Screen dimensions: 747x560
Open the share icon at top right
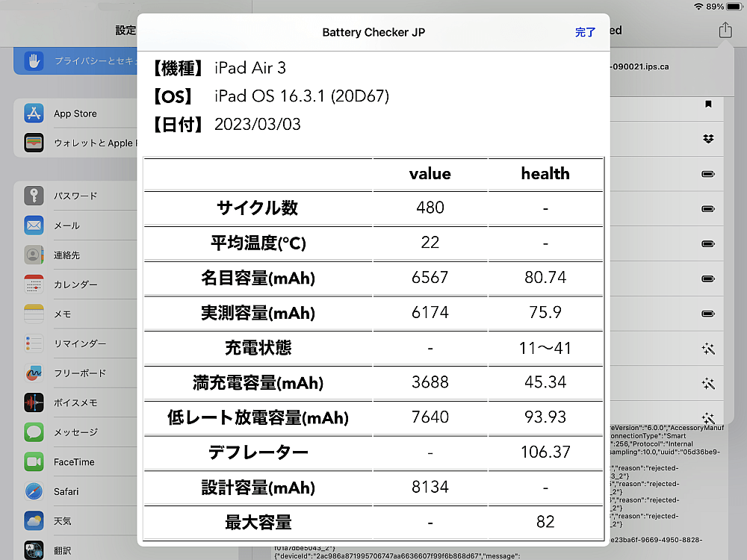[725, 31]
